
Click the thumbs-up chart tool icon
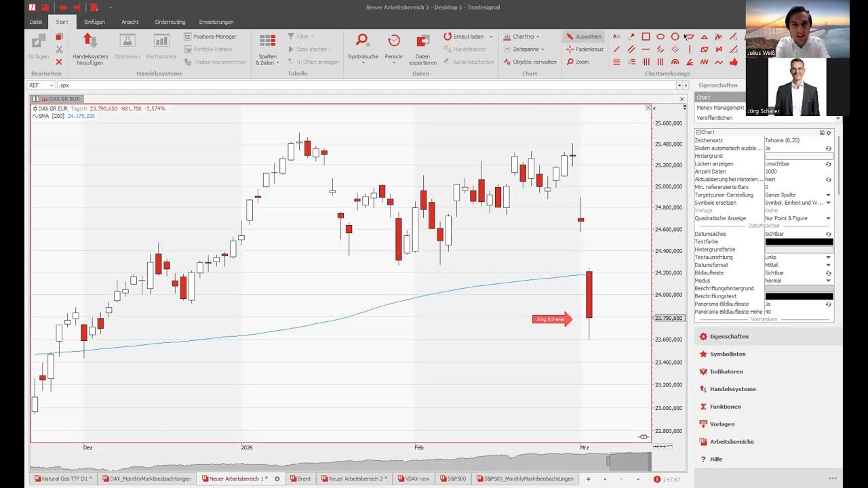(733, 62)
